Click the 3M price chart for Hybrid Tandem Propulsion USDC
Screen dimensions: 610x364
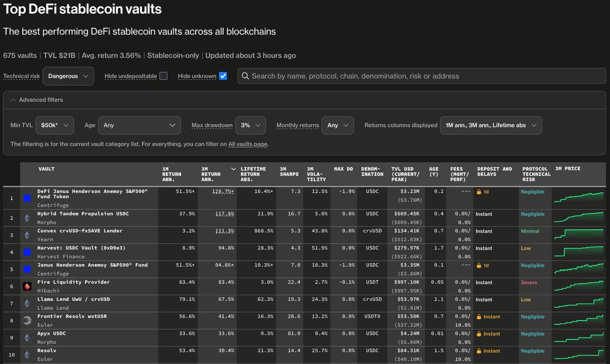[x=578, y=218]
